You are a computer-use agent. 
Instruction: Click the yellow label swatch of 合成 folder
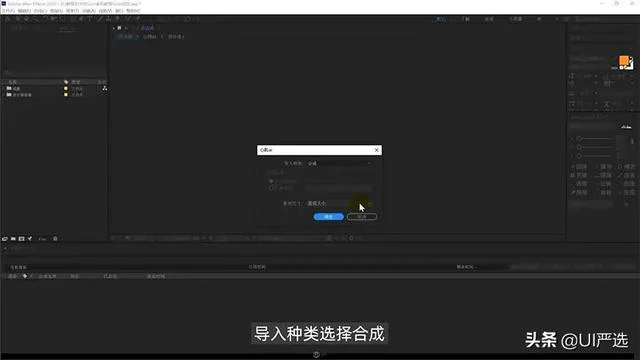click(x=66, y=88)
